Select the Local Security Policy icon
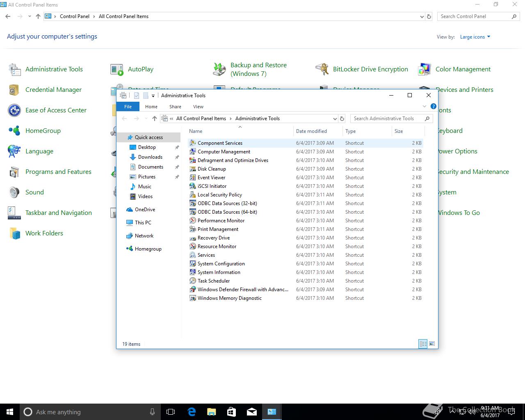The width and height of the screenshot is (525, 420). (192, 195)
